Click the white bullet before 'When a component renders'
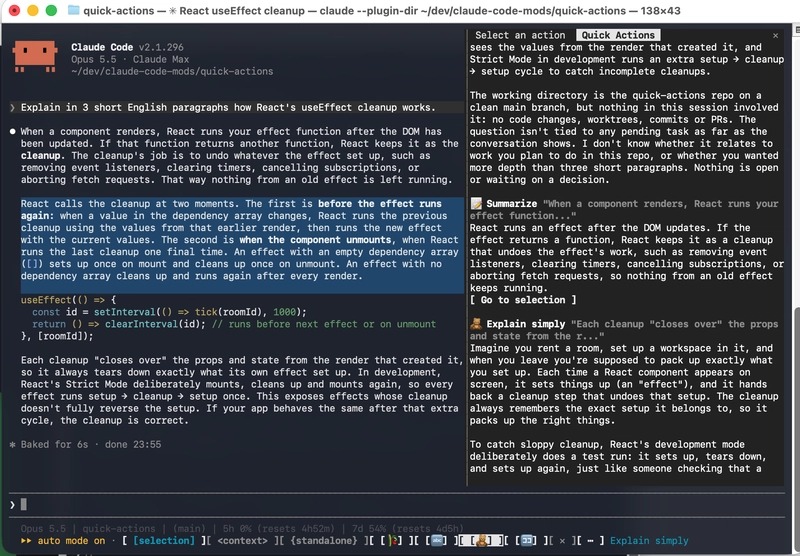The height and width of the screenshot is (556, 800). [13, 131]
